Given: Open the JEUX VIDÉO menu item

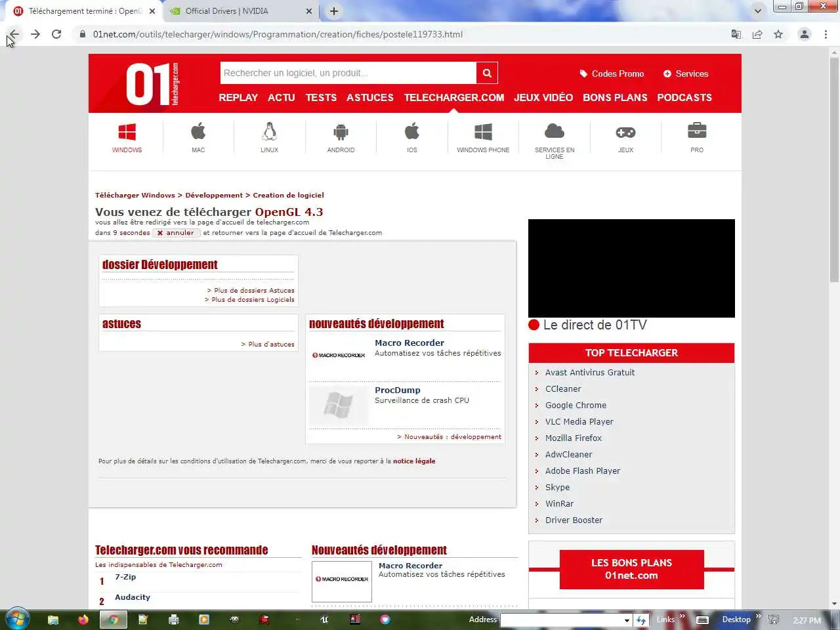Looking at the screenshot, I should pyautogui.click(x=543, y=97).
